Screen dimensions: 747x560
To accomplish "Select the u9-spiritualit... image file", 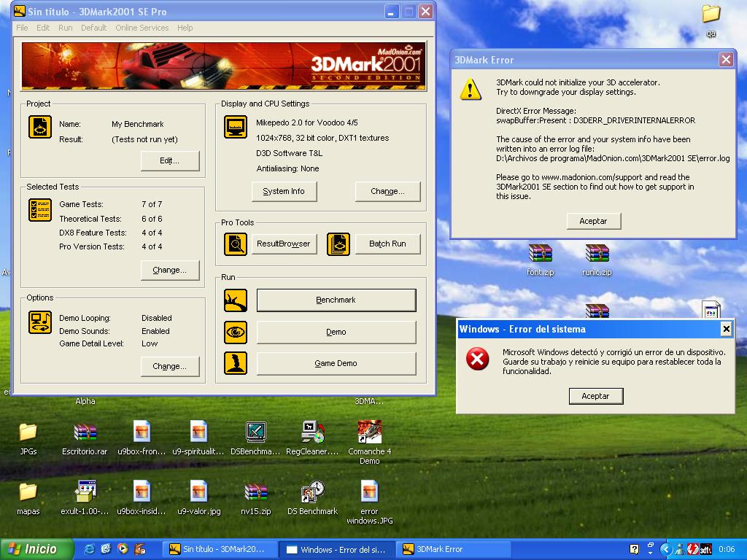I will [x=198, y=438].
